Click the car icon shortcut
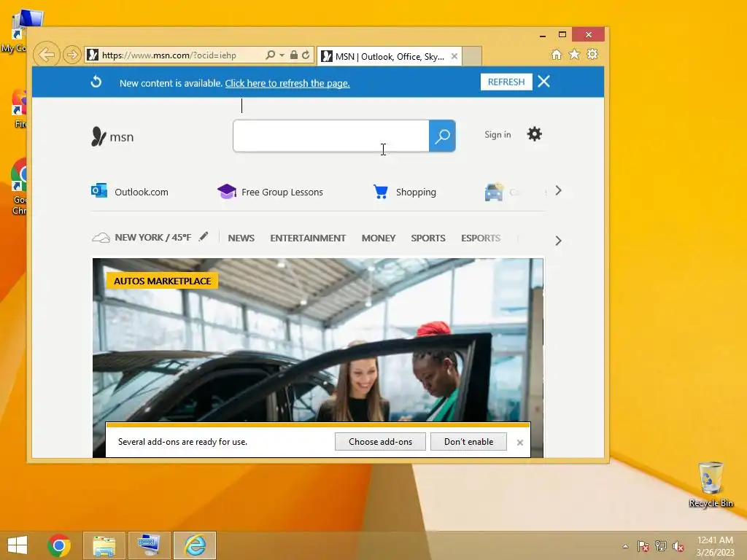The image size is (747, 560). (494, 192)
